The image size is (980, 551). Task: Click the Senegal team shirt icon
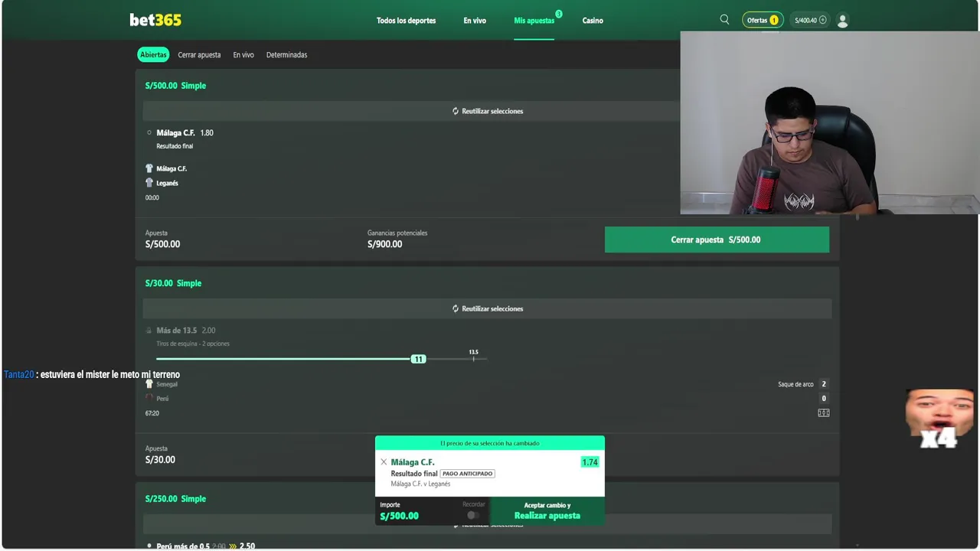pyautogui.click(x=149, y=384)
